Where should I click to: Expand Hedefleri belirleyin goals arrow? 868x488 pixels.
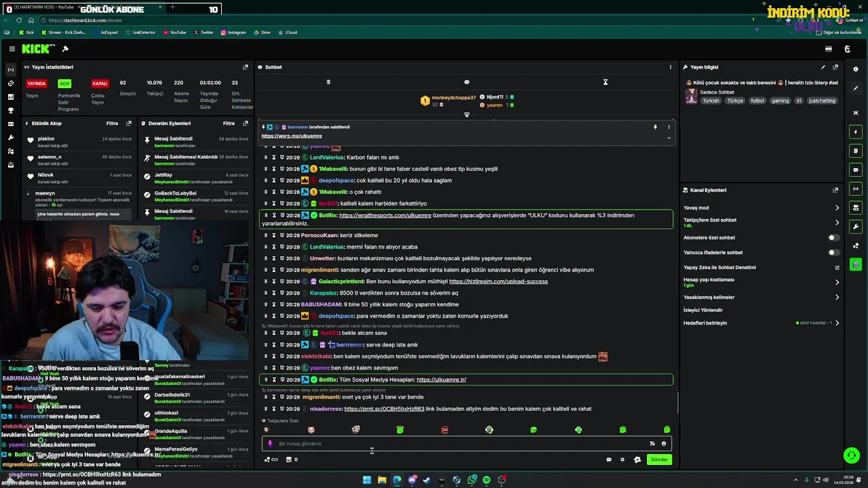tap(837, 323)
